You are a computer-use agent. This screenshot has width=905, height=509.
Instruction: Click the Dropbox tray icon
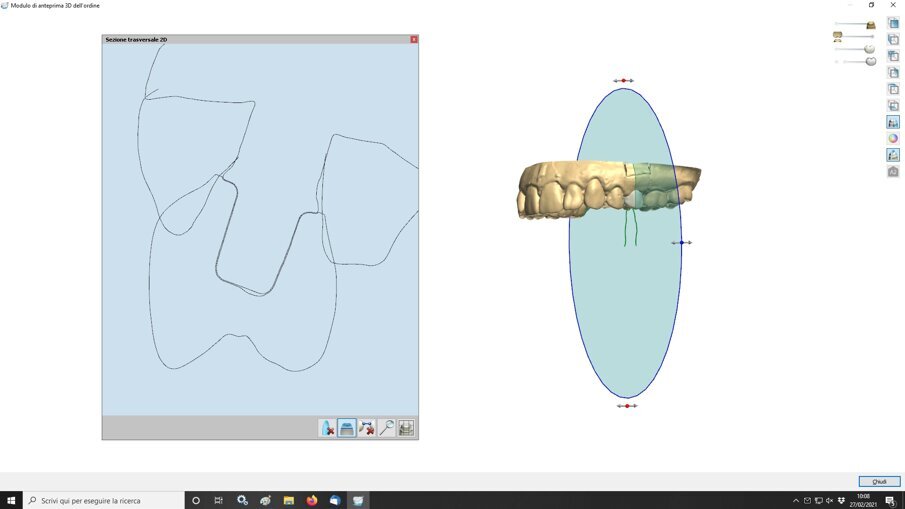pyautogui.click(x=841, y=500)
